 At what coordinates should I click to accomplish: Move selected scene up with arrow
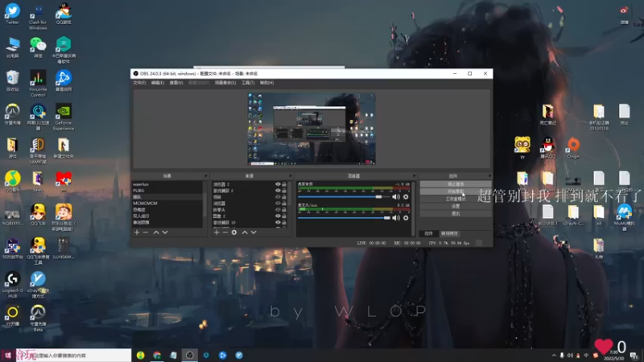pyautogui.click(x=156, y=232)
